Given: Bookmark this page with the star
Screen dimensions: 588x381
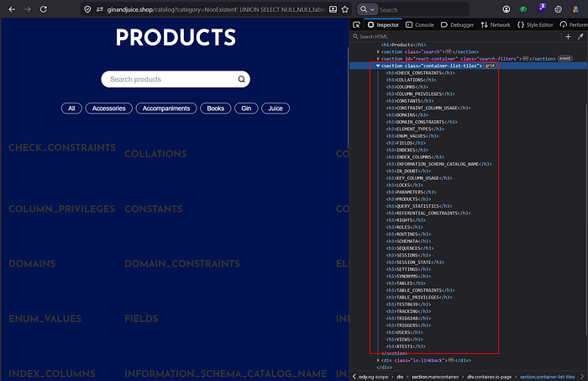Looking at the screenshot, I should click(345, 9).
